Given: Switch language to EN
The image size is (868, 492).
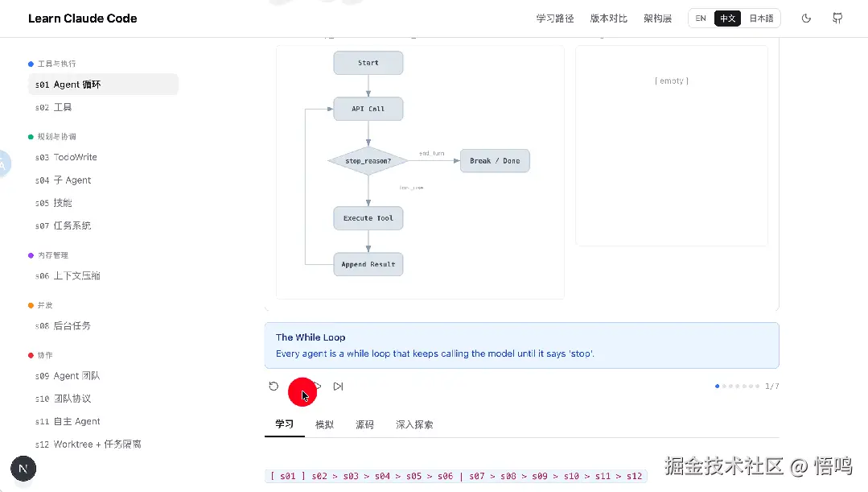Looking at the screenshot, I should click(700, 18).
